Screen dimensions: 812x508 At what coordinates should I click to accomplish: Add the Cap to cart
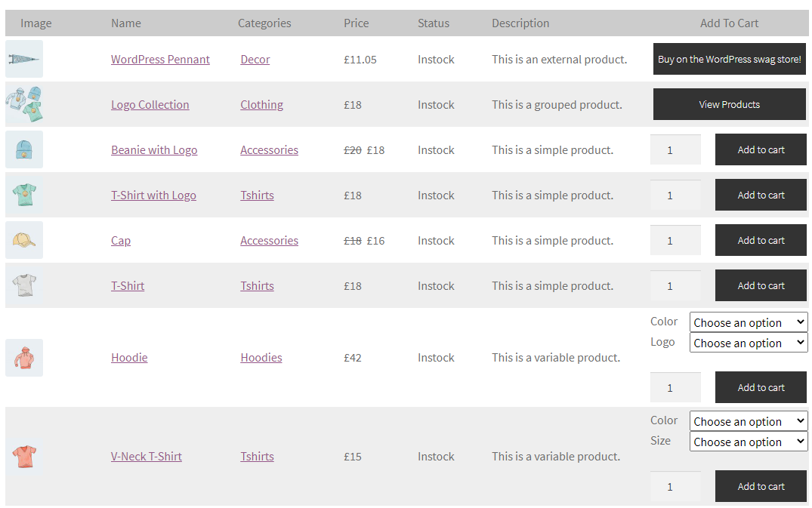click(761, 240)
